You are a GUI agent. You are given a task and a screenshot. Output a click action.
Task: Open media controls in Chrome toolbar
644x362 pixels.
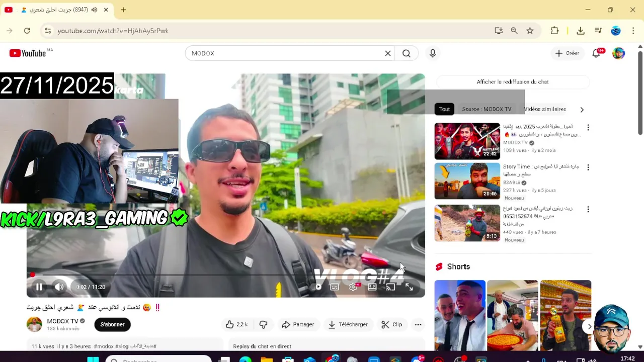tap(598, 31)
